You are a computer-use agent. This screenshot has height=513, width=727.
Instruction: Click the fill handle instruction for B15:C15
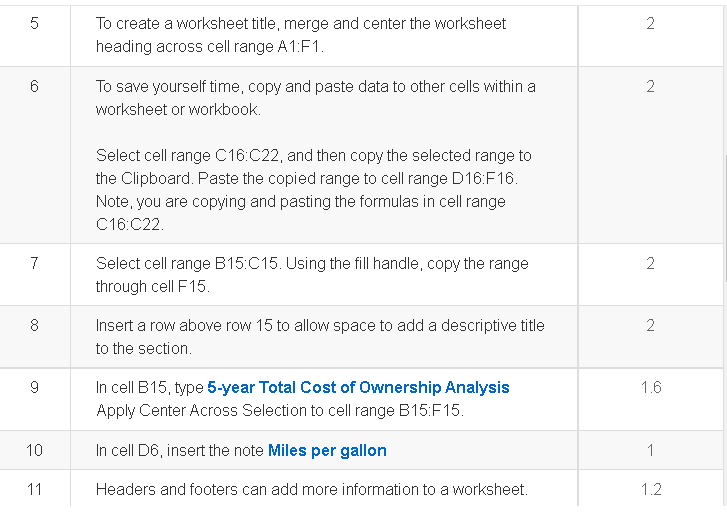pyautogui.click(x=312, y=275)
